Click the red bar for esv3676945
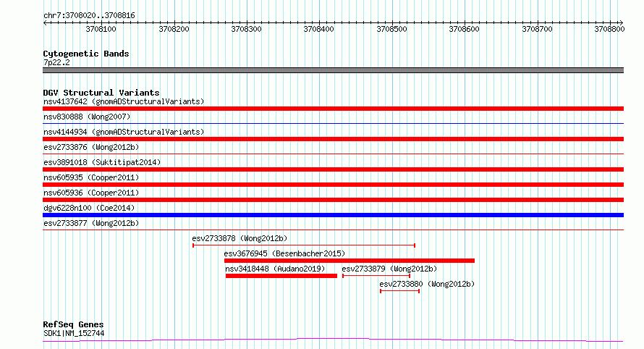 [x=349, y=261]
